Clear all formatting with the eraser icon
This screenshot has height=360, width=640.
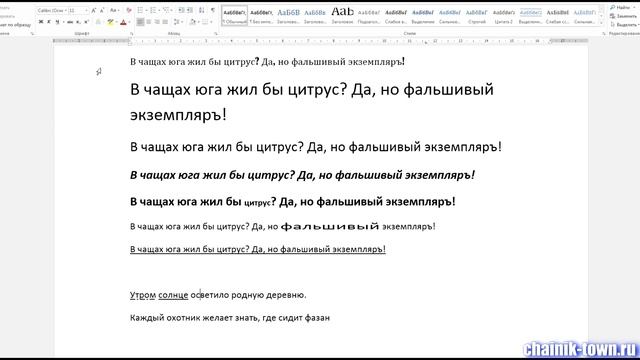(x=129, y=10)
